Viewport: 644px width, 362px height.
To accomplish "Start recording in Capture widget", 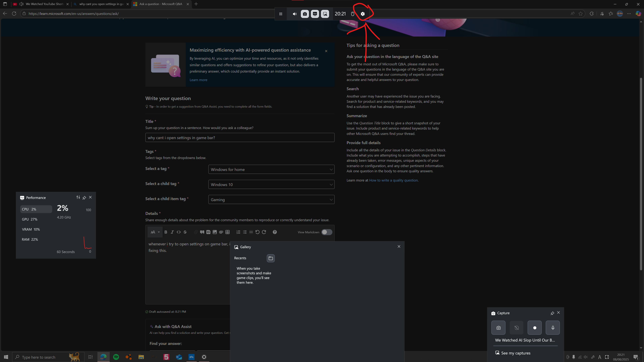I will (534, 327).
